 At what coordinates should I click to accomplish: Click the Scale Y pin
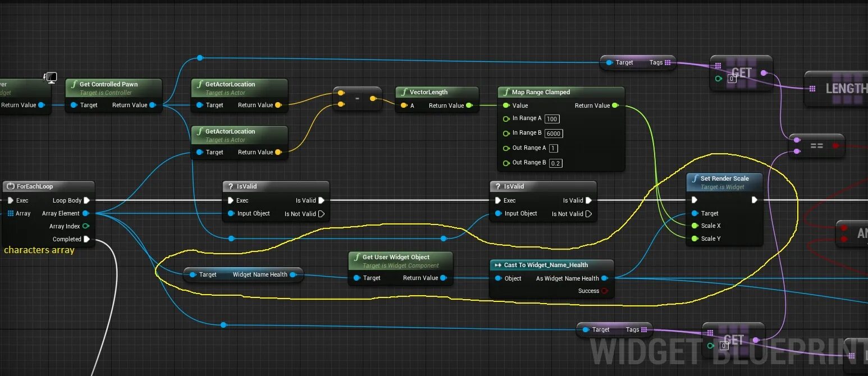tap(695, 239)
